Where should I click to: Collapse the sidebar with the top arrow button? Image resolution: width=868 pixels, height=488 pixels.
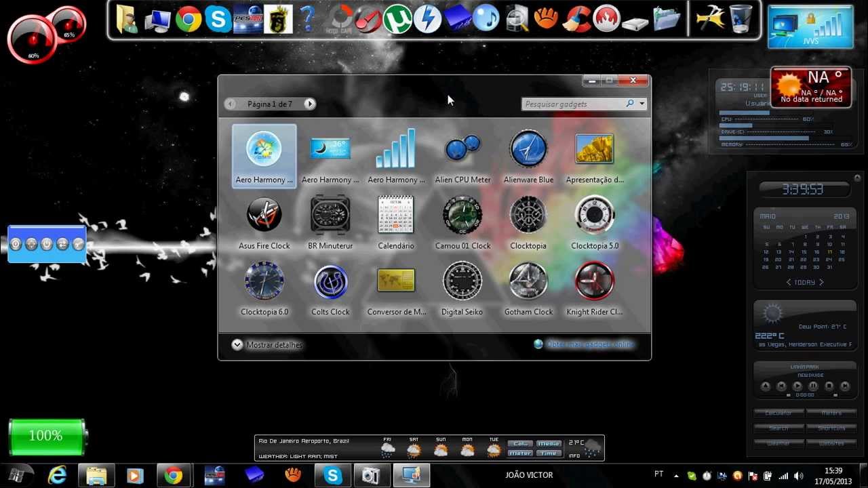point(857,178)
